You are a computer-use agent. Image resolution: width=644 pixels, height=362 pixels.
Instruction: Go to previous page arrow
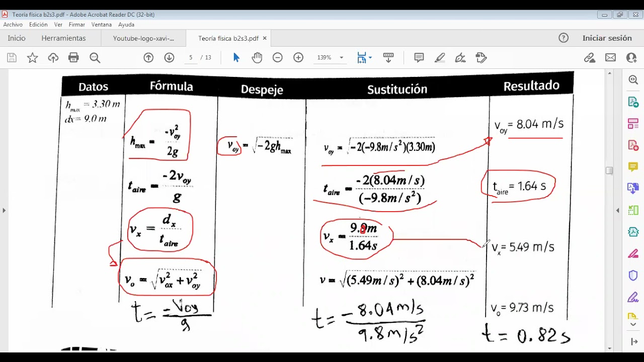(x=148, y=58)
